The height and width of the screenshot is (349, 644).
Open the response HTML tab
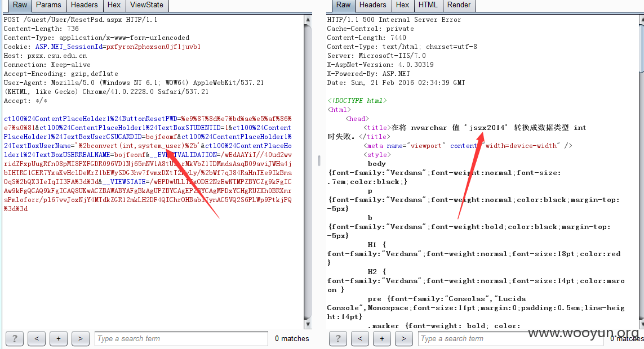pyautogui.click(x=428, y=5)
